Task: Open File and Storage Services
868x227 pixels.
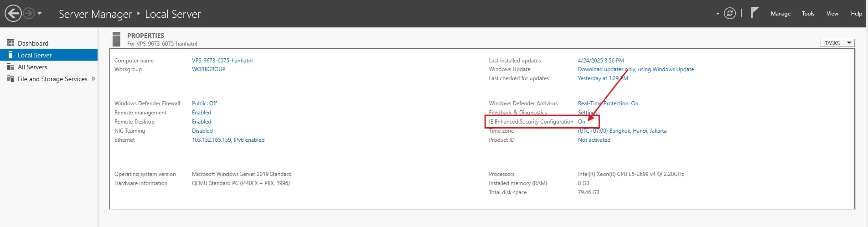Action: coord(52,79)
